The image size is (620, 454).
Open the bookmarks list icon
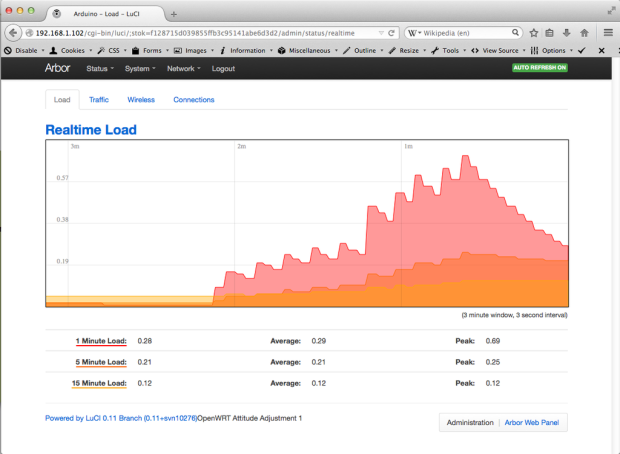[550, 33]
